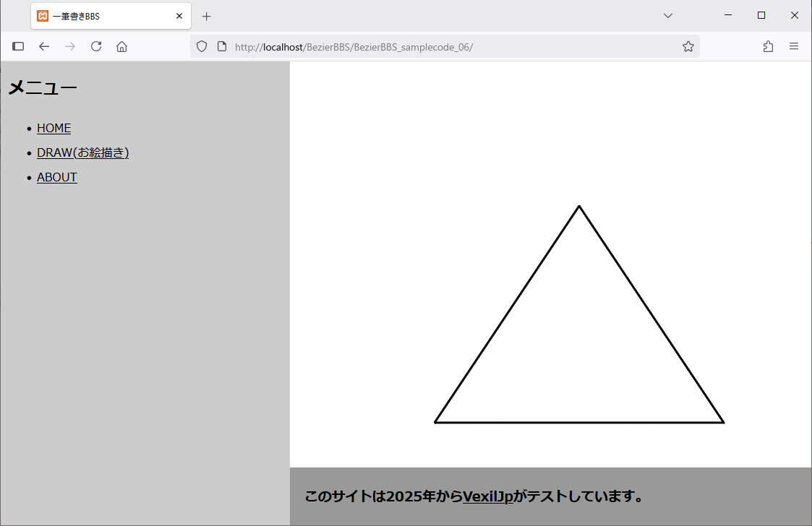
Task: Open the extensions puzzle icon
Action: pos(768,46)
